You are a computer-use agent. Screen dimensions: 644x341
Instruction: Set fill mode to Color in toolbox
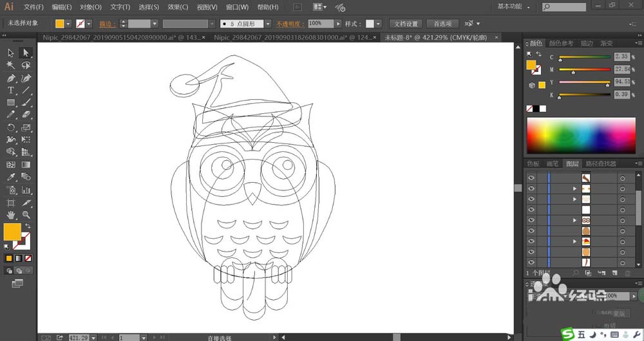tap(9, 259)
